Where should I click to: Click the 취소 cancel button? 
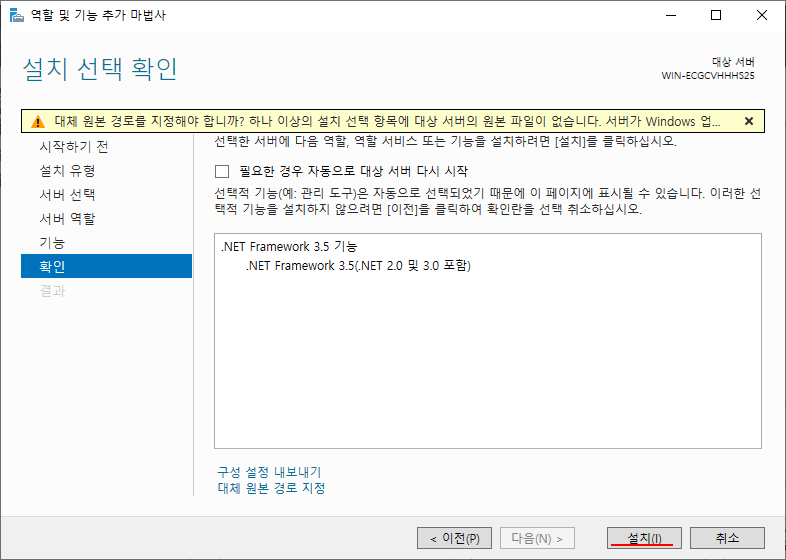click(x=727, y=538)
